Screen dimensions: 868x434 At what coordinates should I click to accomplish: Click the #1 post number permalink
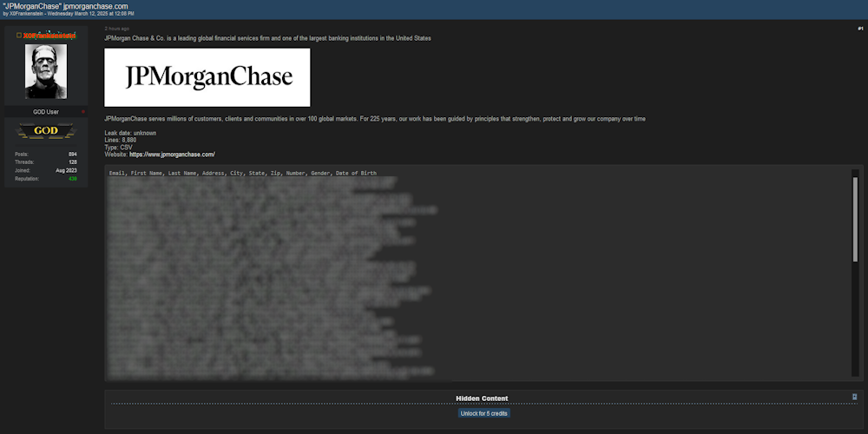(859, 29)
